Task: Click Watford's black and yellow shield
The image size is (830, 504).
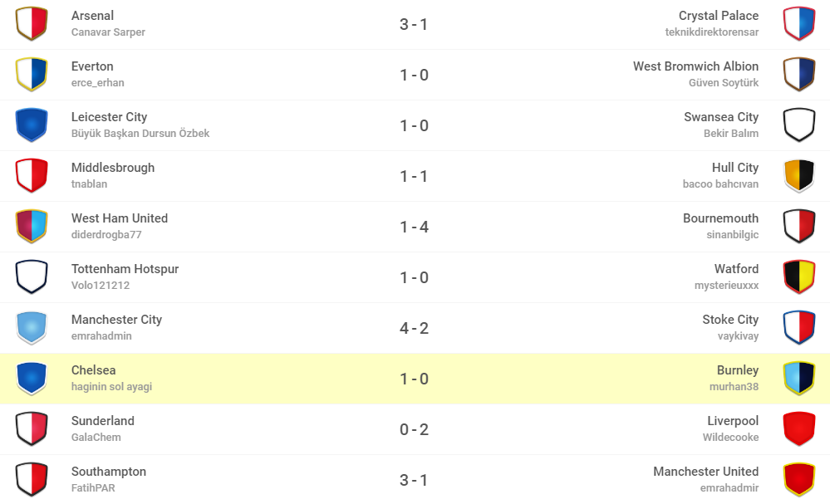Action: 798,277
